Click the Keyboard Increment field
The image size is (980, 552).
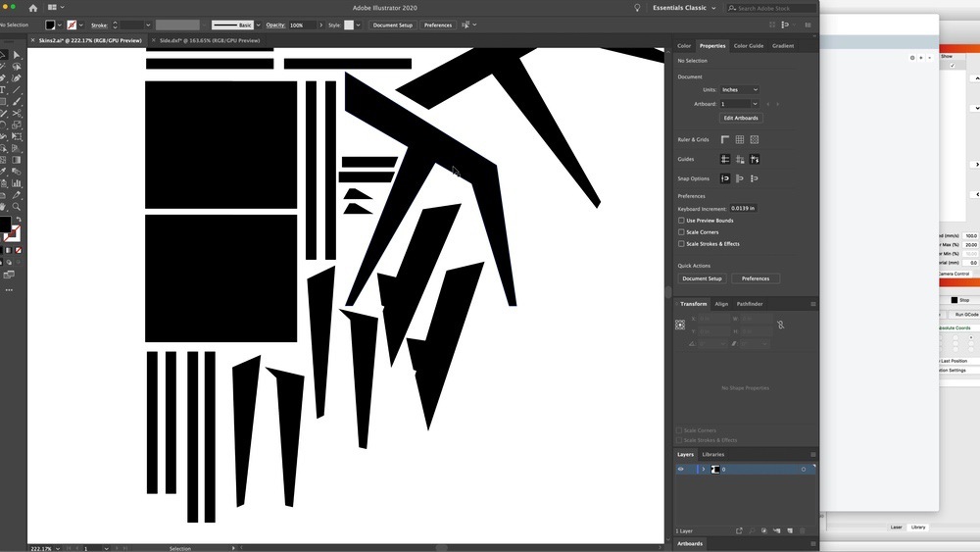click(x=743, y=208)
